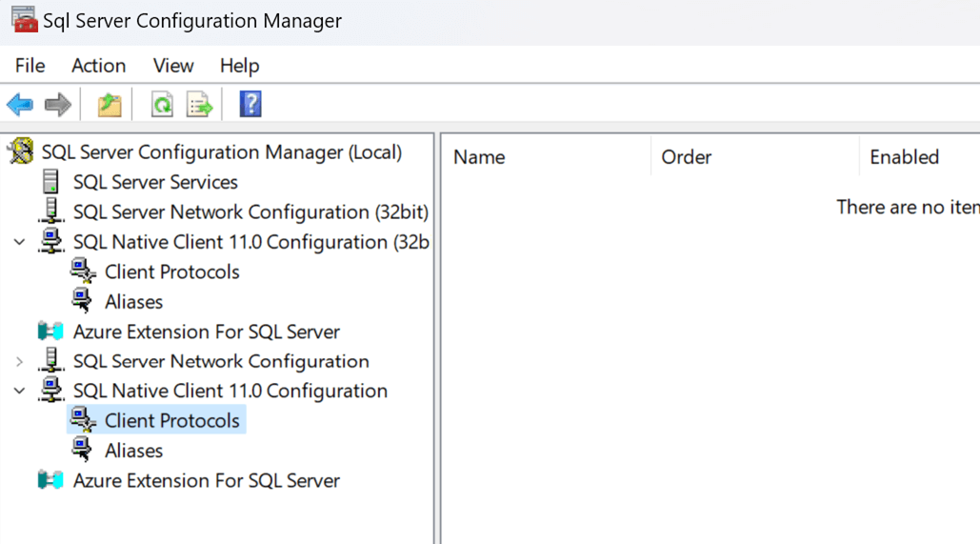Click the Sql Server Configuration Manager title icon
This screenshot has height=544, width=980.
(25, 19)
